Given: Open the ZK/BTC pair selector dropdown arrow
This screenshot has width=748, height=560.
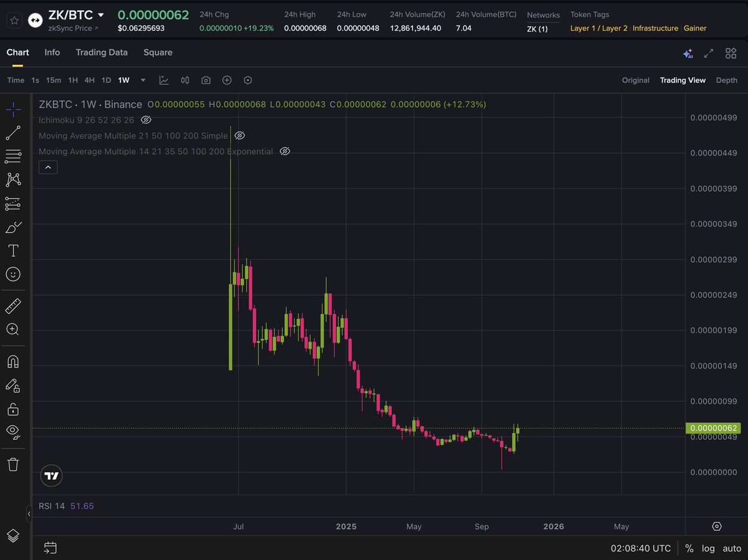Looking at the screenshot, I should [x=101, y=15].
